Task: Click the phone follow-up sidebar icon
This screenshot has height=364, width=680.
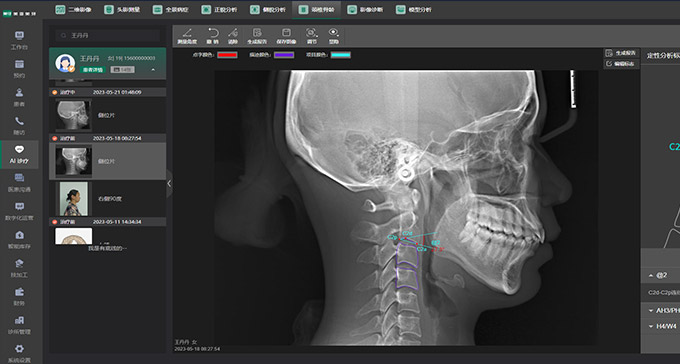Action: (x=19, y=126)
